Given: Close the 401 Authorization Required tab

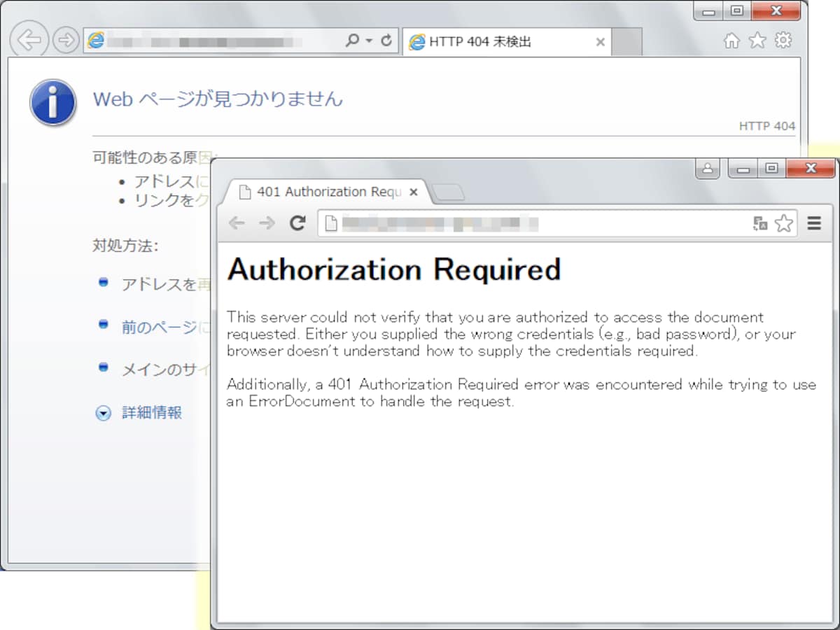Looking at the screenshot, I should tap(414, 192).
